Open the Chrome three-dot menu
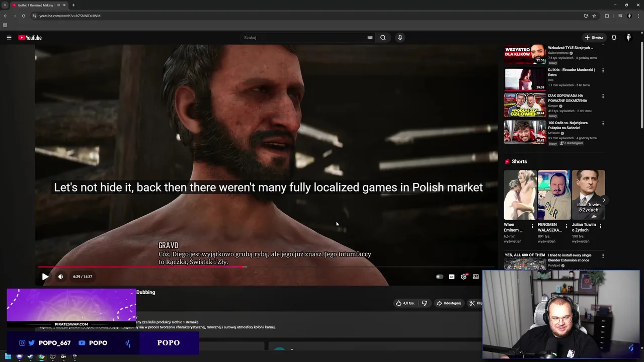 (638, 16)
